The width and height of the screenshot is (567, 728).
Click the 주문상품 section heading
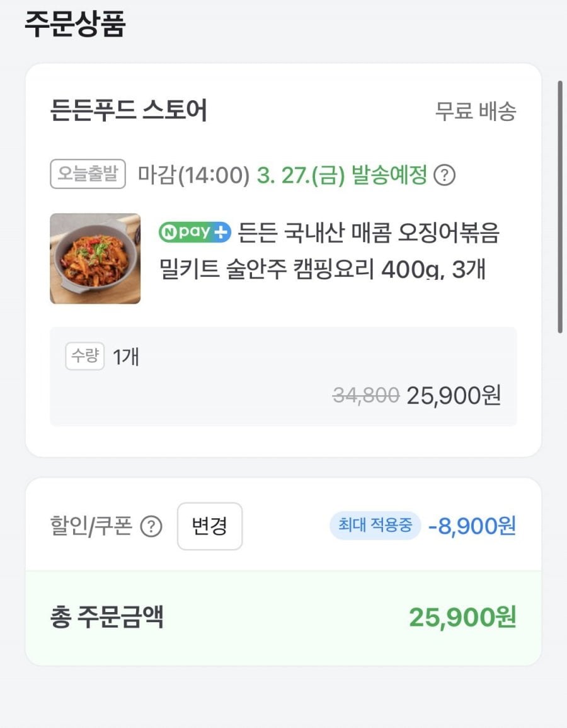click(x=75, y=24)
